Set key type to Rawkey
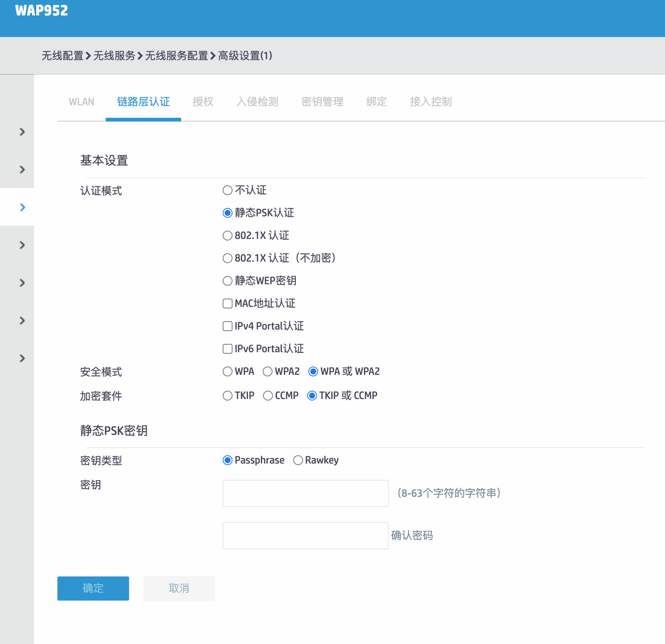The height and width of the screenshot is (644, 665). [298, 460]
